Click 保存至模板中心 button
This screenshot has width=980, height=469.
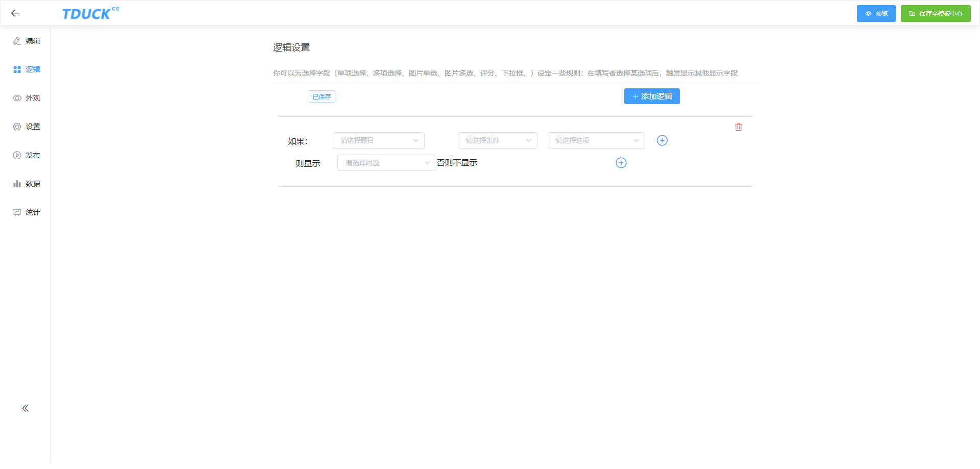(936, 14)
